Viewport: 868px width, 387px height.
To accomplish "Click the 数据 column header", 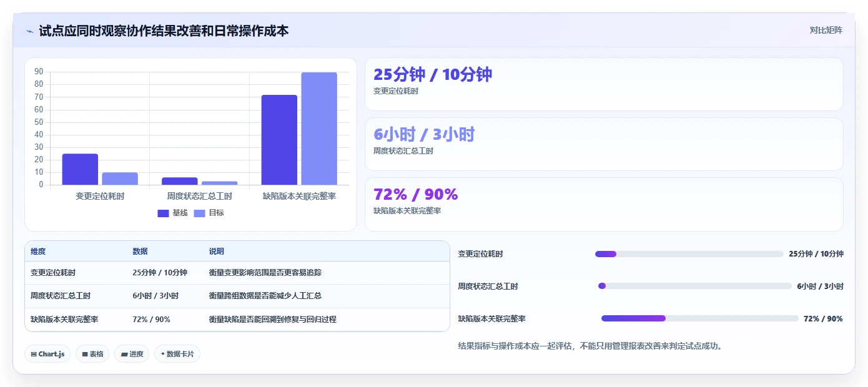I will point(140,252).
